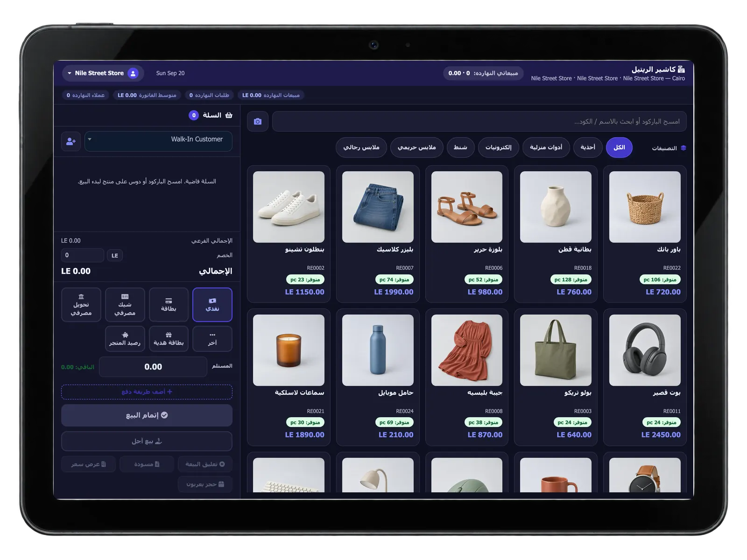Filter by bags (شنط) category
This screenshot has height=560, width=747.
[460, 147]
